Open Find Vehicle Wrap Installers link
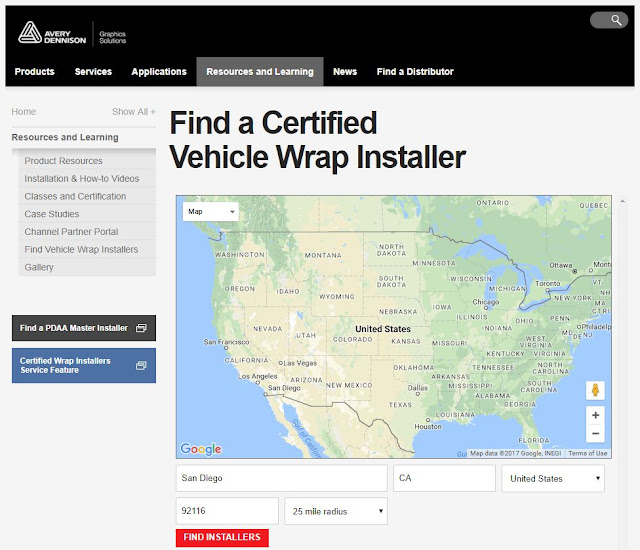 (81, 249)
